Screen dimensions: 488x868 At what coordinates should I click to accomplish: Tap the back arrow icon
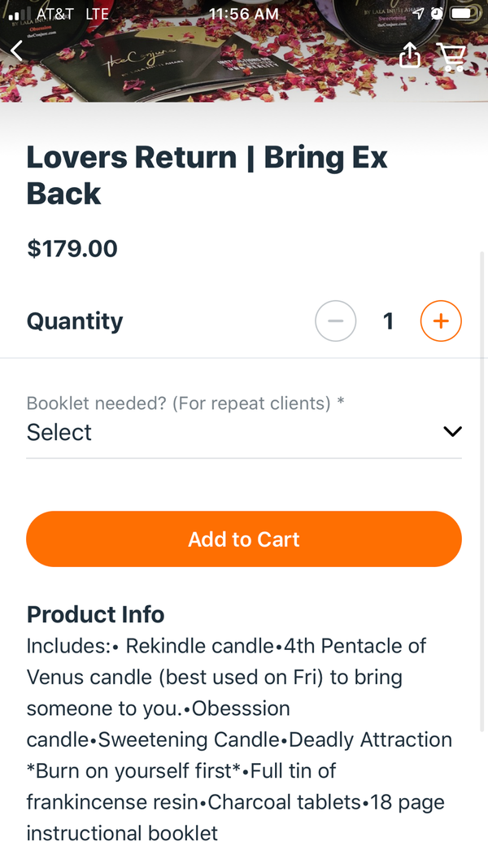tap(17, 51)
